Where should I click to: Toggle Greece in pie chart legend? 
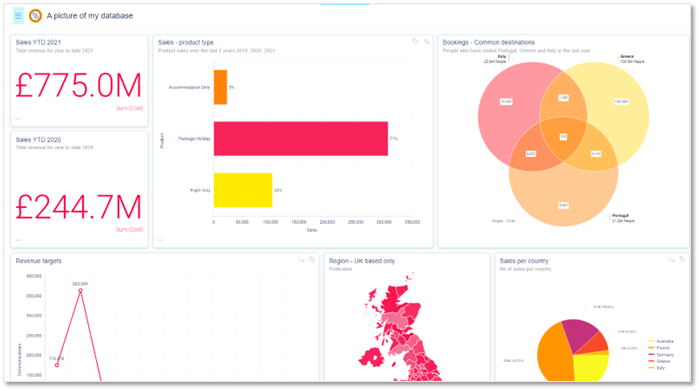click(x=659, y=362)
